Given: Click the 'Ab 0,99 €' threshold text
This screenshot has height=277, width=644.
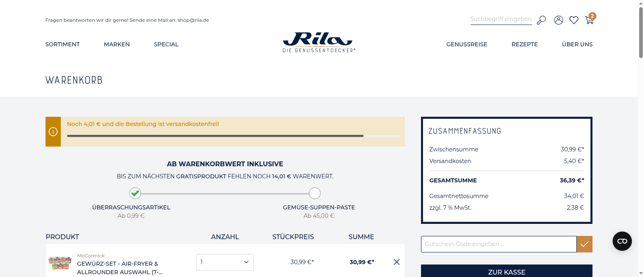Looking at the screenshot, I should 131,216.
